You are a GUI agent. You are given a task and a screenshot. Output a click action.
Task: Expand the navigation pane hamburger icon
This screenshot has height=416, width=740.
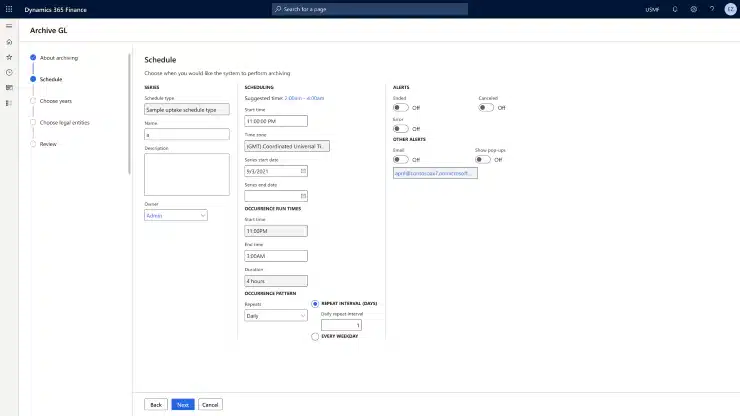point(9,26)
